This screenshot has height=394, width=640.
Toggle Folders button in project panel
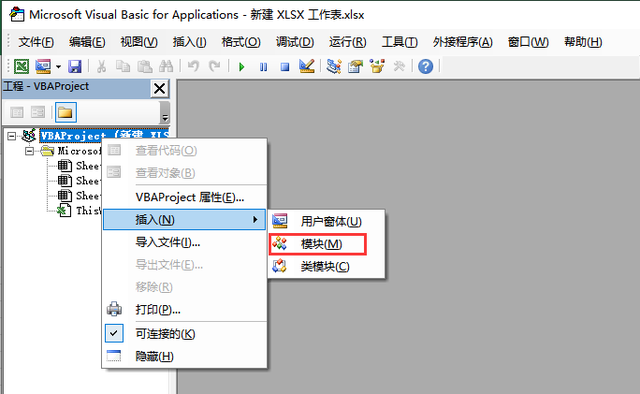coord(66,112)
